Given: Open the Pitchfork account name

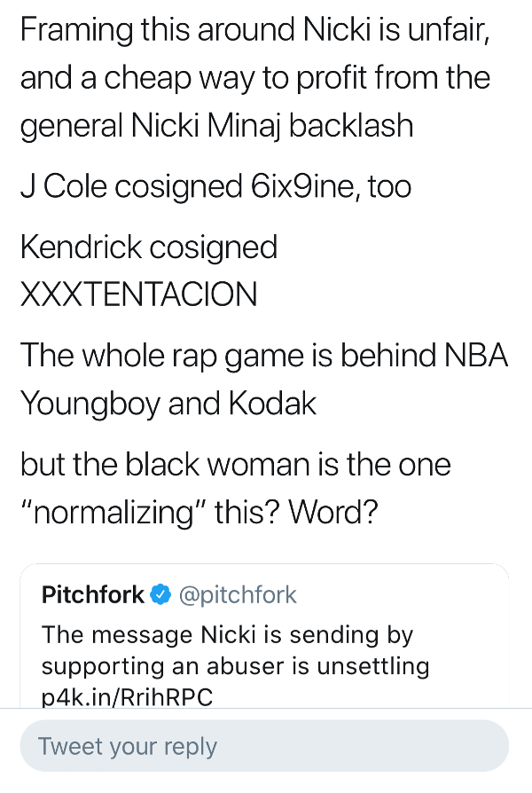Looking at the screenshot, I should [92, 595].
